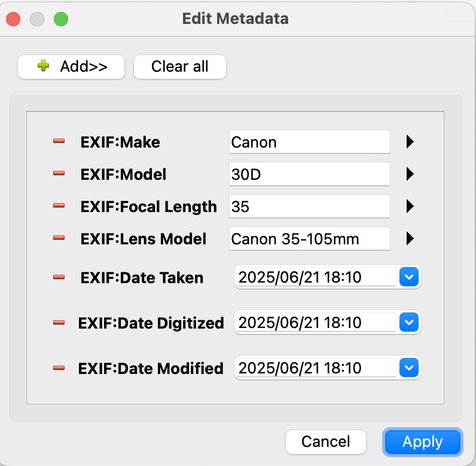Remove the EXIF:Date Taken row minus icon
476x466 pixels.
(59, 277)
